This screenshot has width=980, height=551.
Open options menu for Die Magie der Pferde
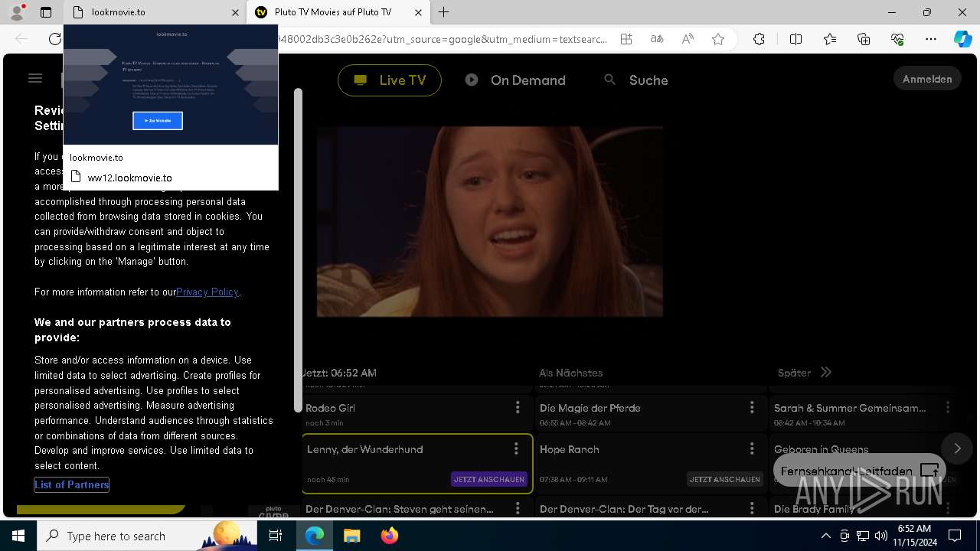pos(752,407)
